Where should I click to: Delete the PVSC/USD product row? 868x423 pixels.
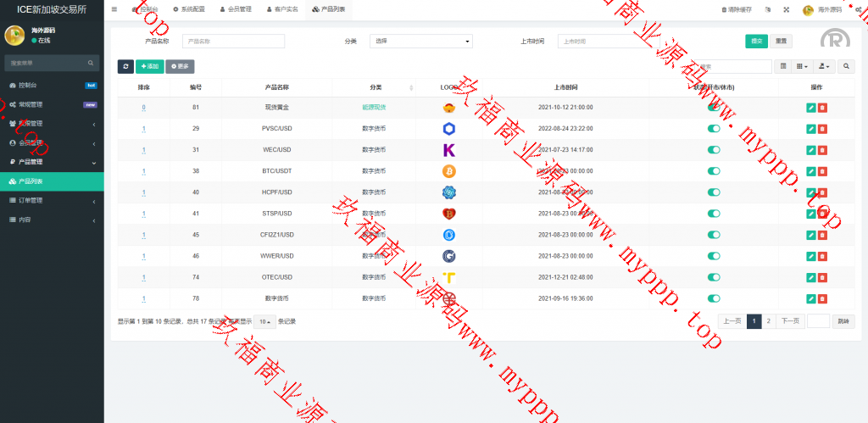pyautogui.click(x=822, y=129)
